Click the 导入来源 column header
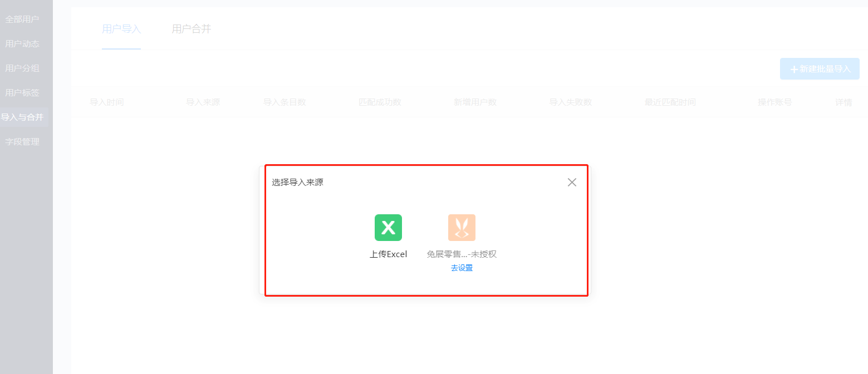This screenshot has width=868, height=374. (x=203, y=102)
